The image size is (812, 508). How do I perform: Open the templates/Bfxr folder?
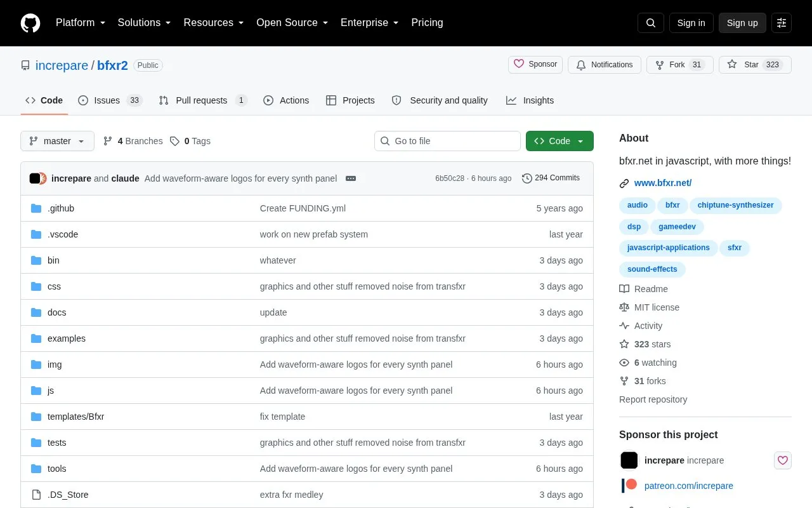click(x=75, y=417)
